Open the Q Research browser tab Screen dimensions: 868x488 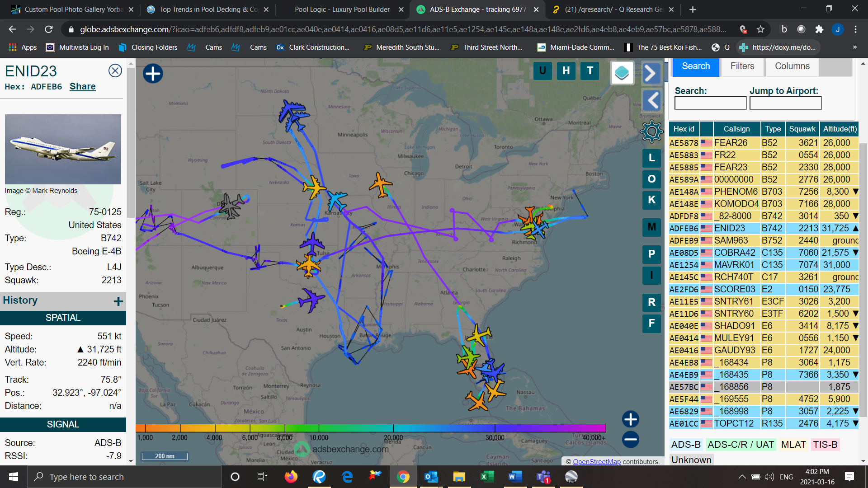tap(613, 9)
